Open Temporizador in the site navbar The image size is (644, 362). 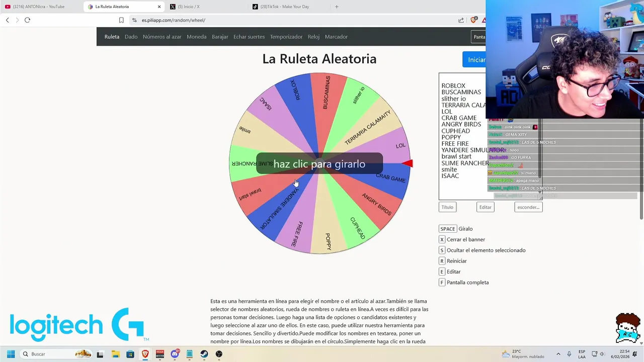286,37
